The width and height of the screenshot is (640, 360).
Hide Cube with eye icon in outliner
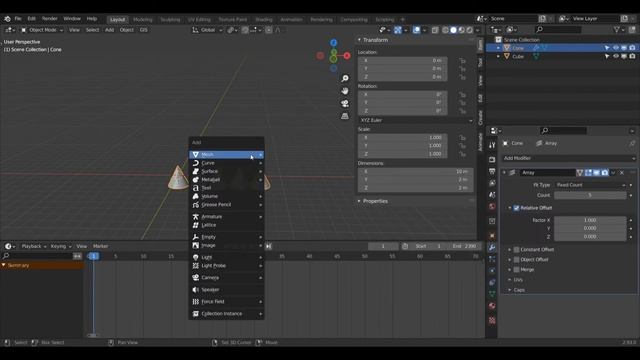click(x=616, y=56)
